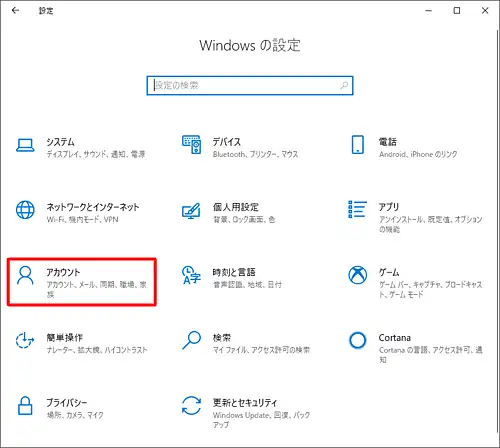The height and width of the screenshot is (448, 500).
Task: Open the Devices (デバイス) keyboard icon
Action: coord(192,144)
